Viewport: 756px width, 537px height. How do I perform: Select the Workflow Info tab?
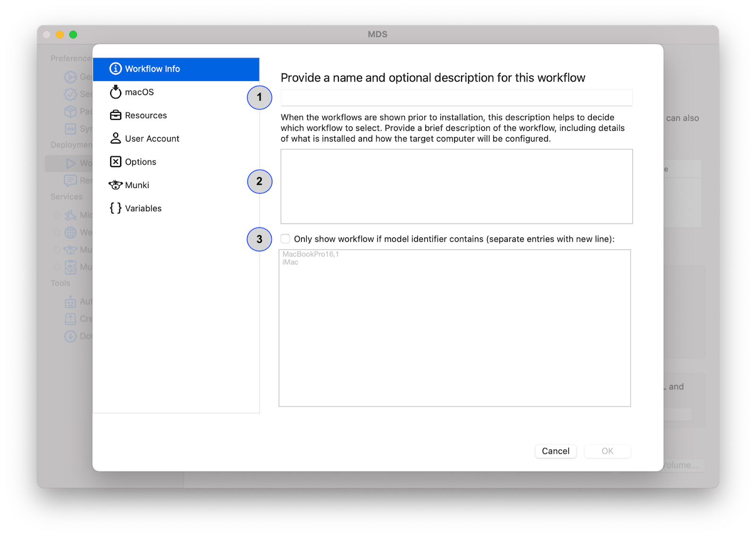pyautogui.click(x=176, y=69)
